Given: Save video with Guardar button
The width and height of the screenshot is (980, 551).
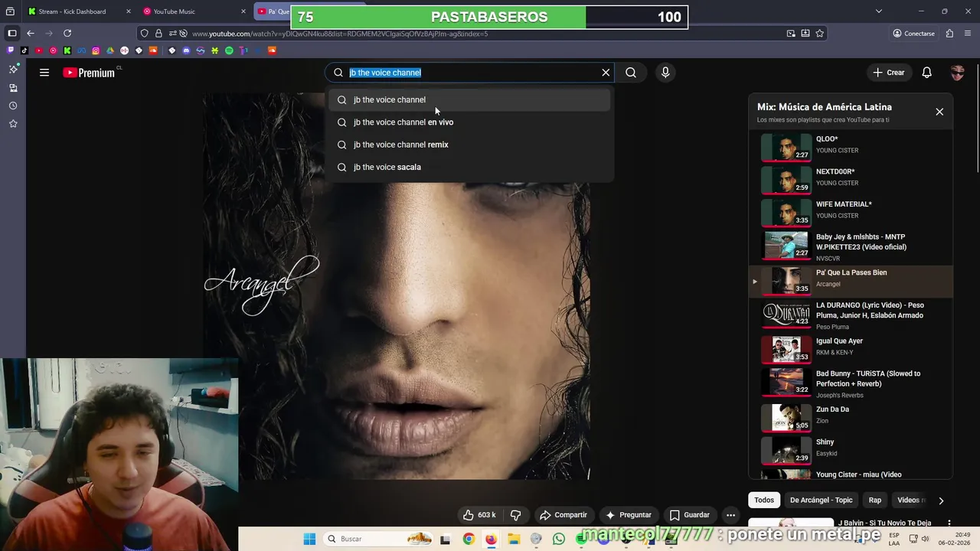Looking at the screenshot, I should [x=690, y=515].
